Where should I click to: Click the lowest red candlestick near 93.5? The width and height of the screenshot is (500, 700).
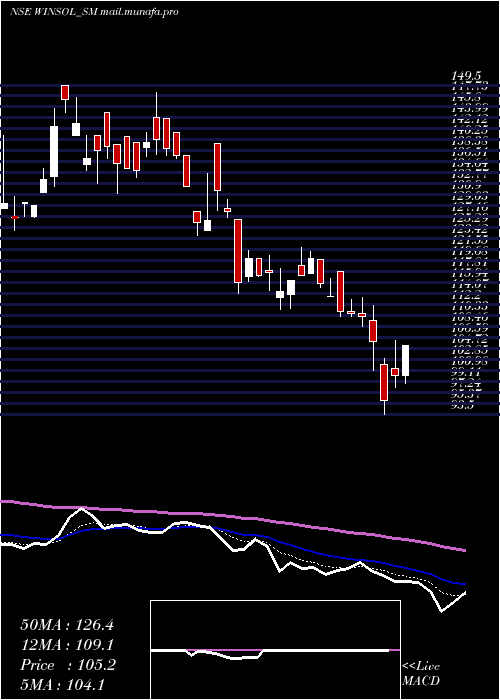[x=384, y=383]
